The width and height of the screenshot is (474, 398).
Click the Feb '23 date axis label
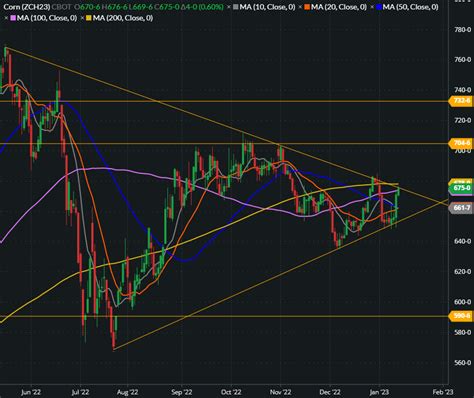[443, 392]
